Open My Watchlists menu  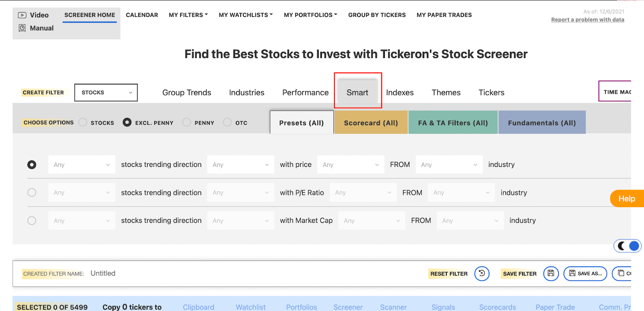click(x=246, y=15)
